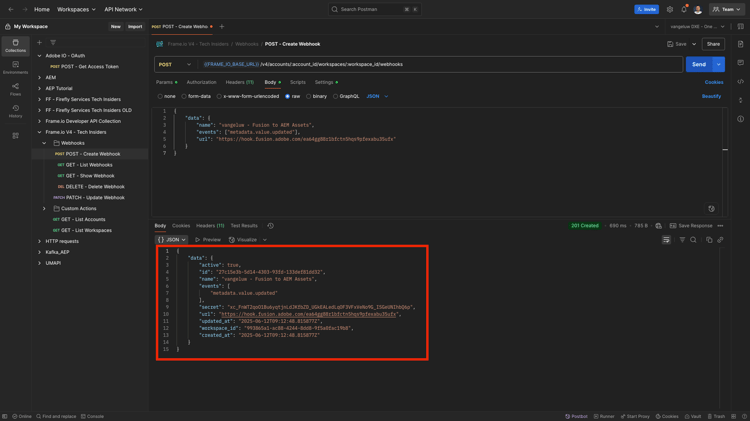This screenshot has height=421, width=750.
Task: Open the Environments sidebar panel
Action: (15, 67)
